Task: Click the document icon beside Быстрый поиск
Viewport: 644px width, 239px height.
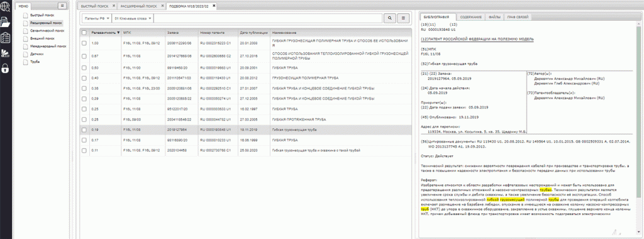Action: point(26,15)
